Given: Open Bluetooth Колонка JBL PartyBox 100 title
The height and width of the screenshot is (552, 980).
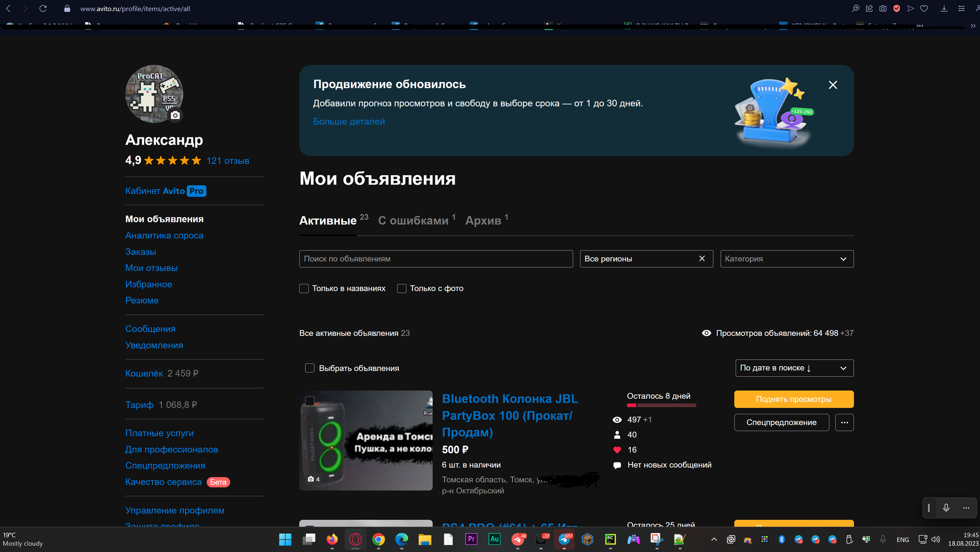Looking at the screenshot, I should [x=510, y=416].
